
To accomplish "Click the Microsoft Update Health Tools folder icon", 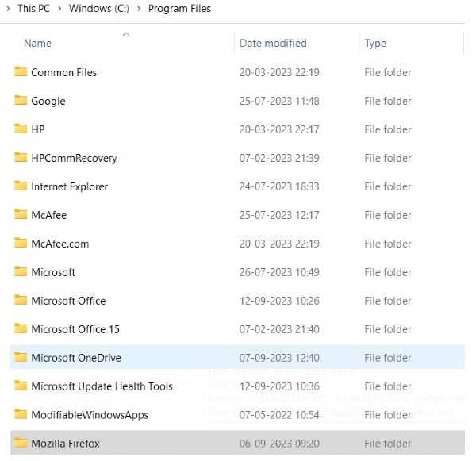I will (21, 386).
